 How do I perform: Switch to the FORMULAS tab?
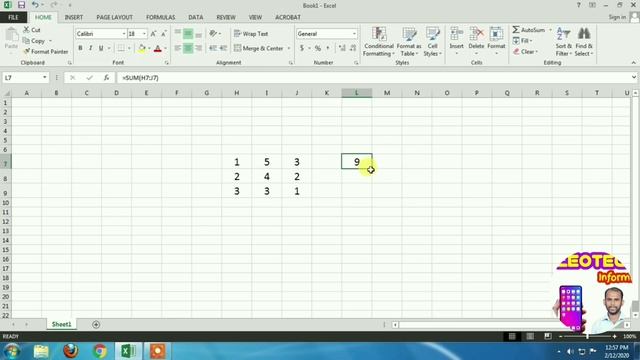160,17
